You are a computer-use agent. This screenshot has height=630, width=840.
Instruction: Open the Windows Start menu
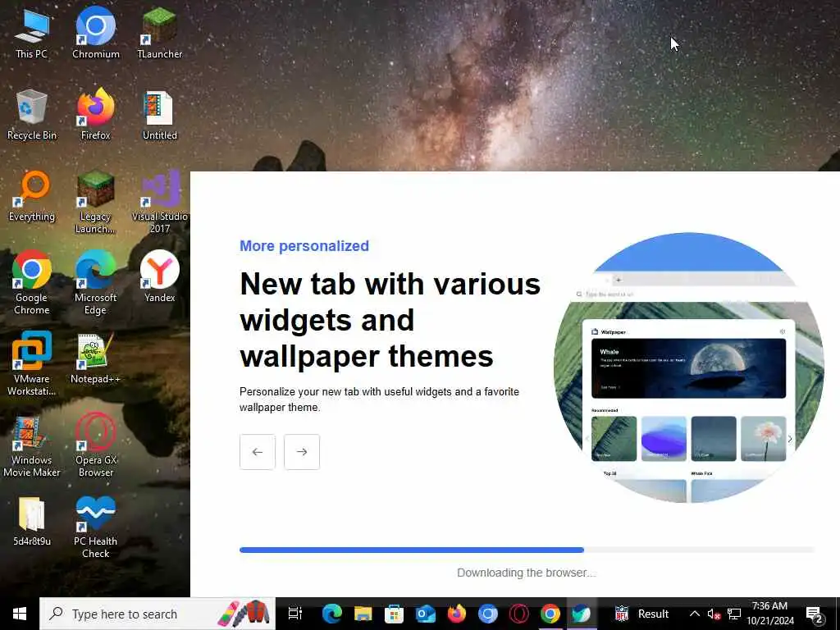(20, 614)
